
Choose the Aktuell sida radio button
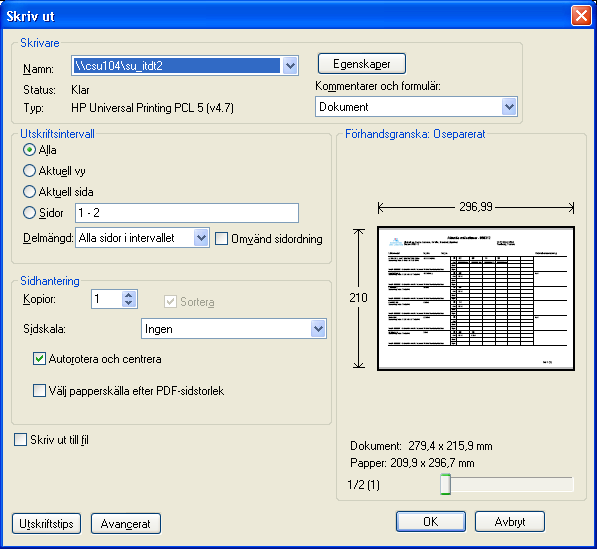coord(29,192)
